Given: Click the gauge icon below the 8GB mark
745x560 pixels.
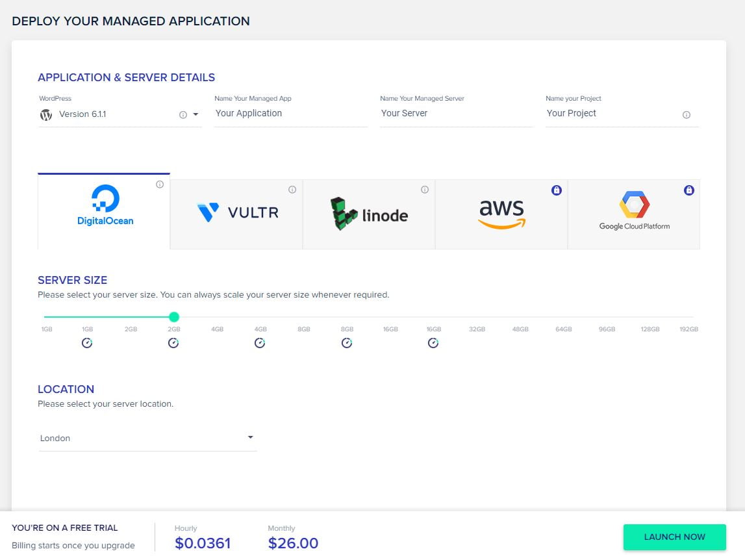Looking at the screenshot, I should (347, 342).
